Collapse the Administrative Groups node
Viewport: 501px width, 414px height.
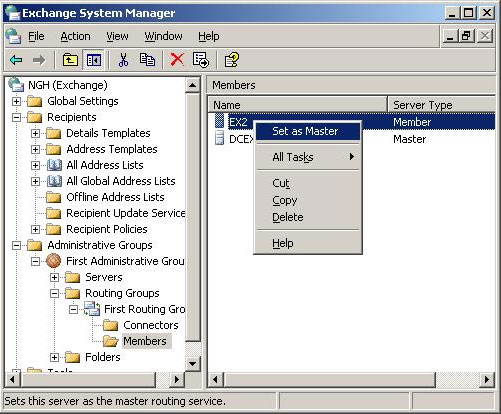[x=16, y=245]
